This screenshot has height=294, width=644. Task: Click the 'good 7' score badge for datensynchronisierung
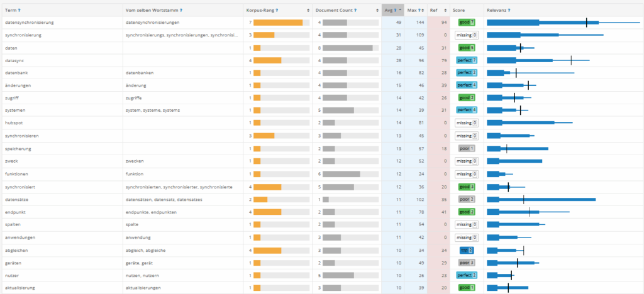point(467,23)
